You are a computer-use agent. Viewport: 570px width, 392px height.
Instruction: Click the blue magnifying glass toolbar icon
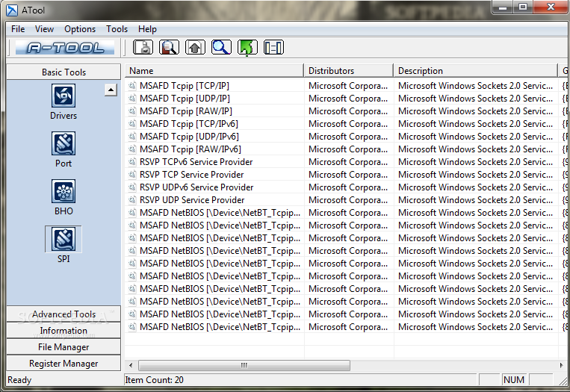point(221,48)
